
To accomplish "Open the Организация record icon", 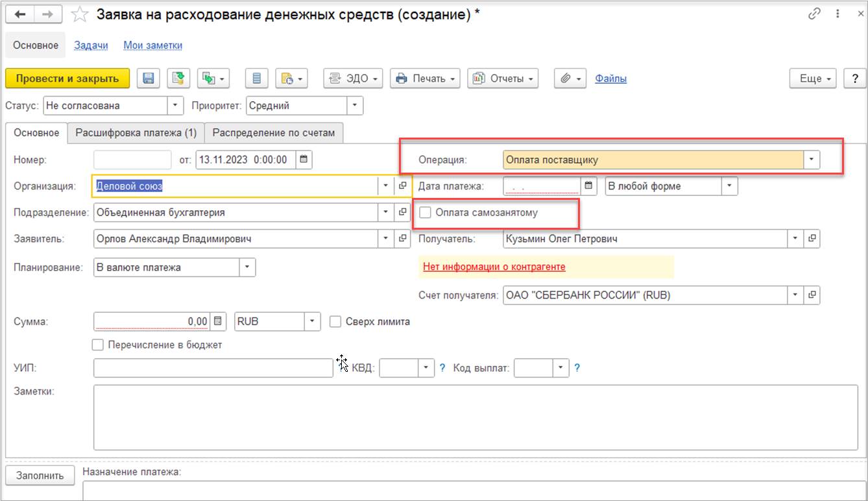I will click(403, 186).
